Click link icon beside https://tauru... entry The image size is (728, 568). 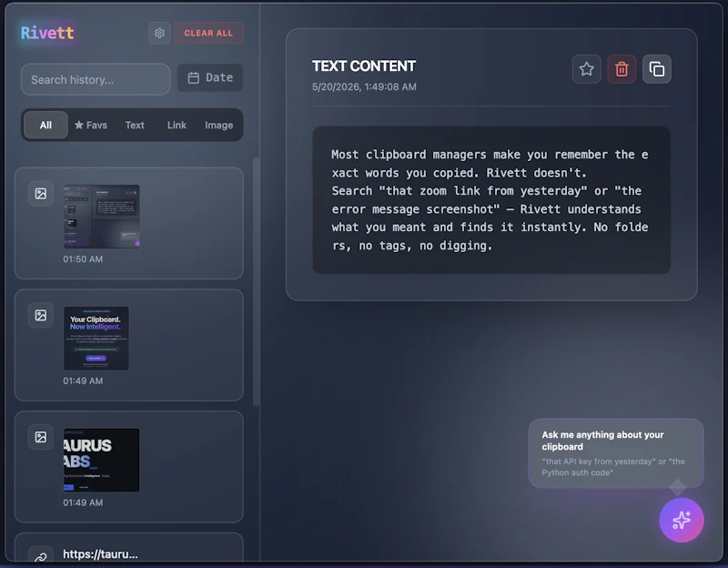point(41,556)
